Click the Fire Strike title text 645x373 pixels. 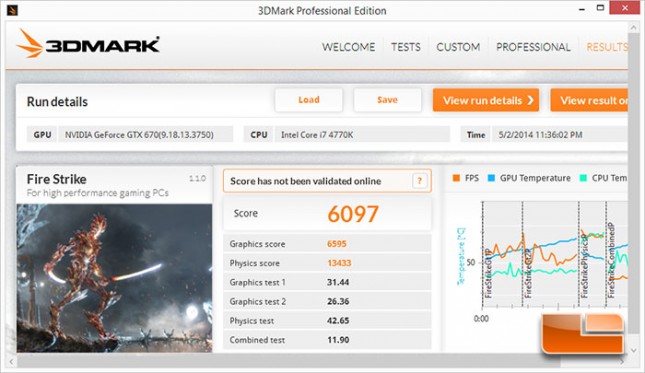(56, 179)
